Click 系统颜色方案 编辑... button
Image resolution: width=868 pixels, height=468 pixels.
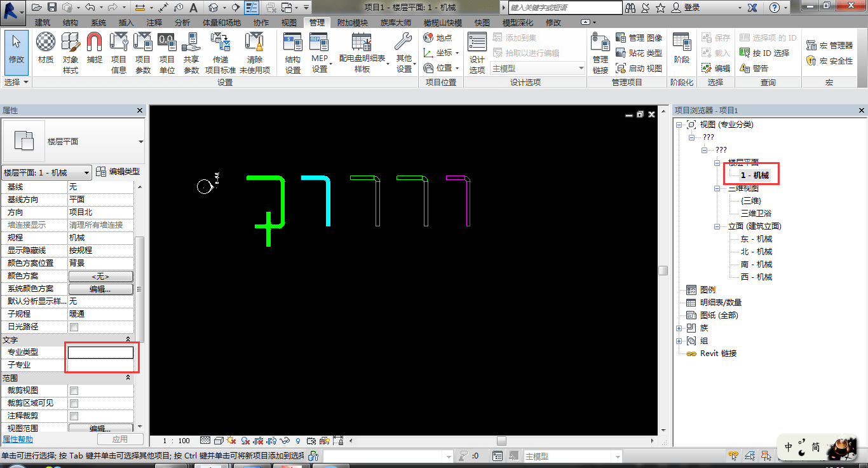(x=101, y=289)
